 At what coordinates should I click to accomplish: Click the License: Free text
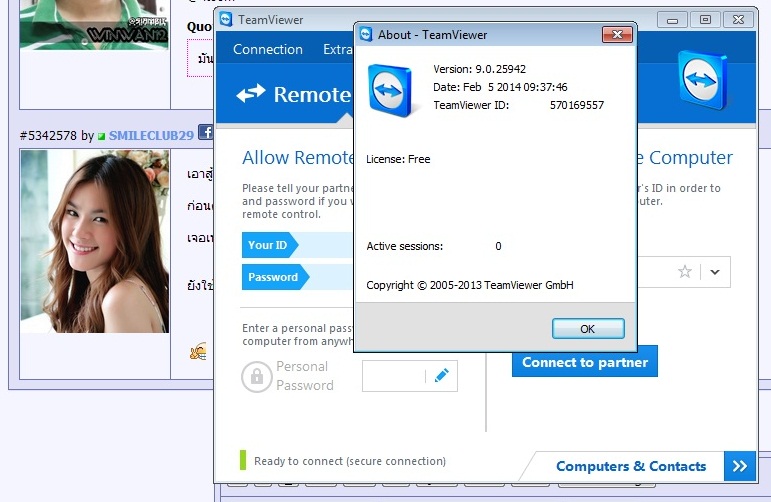[x=398, y=159]
